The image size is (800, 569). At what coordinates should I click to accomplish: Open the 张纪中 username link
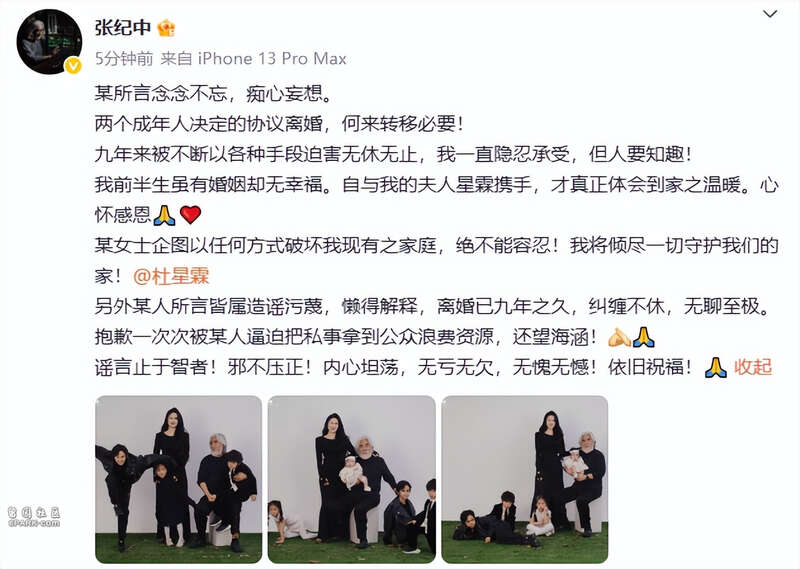click(122, 28)
